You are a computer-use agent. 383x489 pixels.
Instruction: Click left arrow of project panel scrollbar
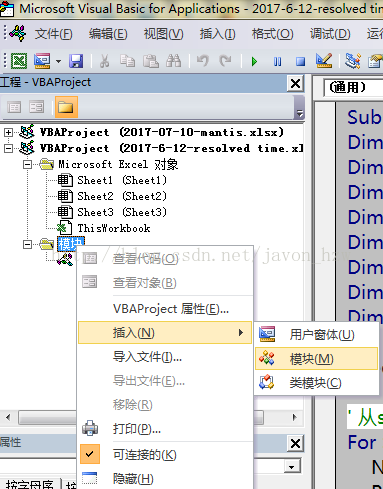(x=8, y=417)
